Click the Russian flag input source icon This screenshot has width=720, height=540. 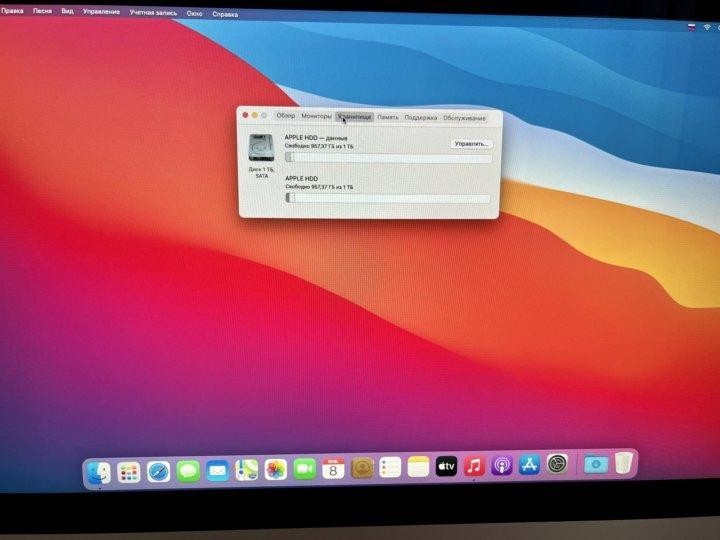(x=691, y=28)
